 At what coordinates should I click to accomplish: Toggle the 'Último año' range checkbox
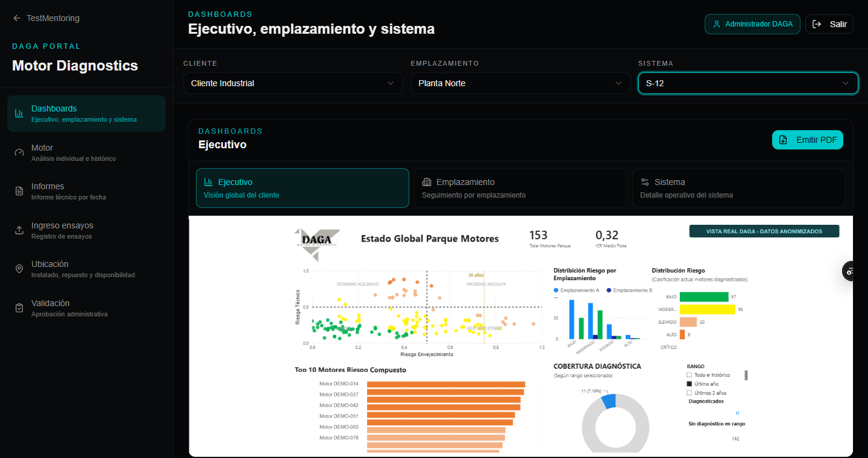coord(690,384)
